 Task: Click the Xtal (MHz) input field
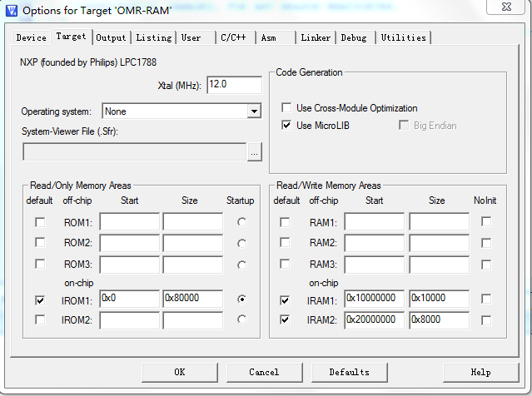point(235,85)
